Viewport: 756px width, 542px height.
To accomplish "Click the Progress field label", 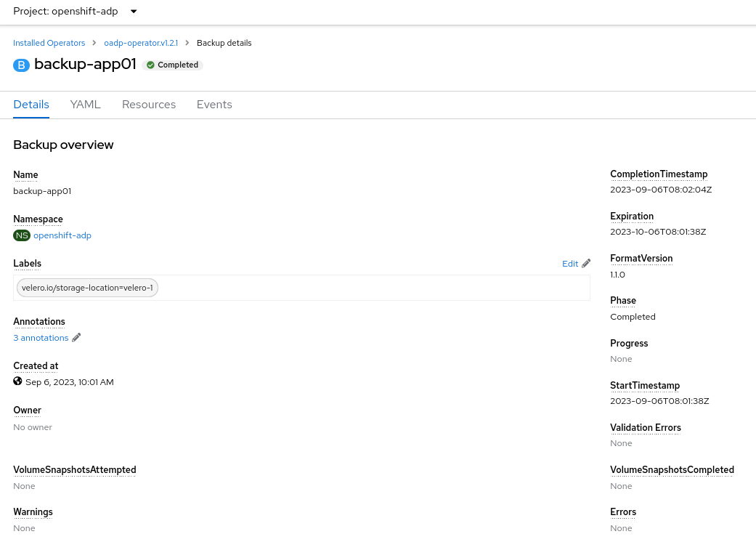I will (x=629, y=344).
